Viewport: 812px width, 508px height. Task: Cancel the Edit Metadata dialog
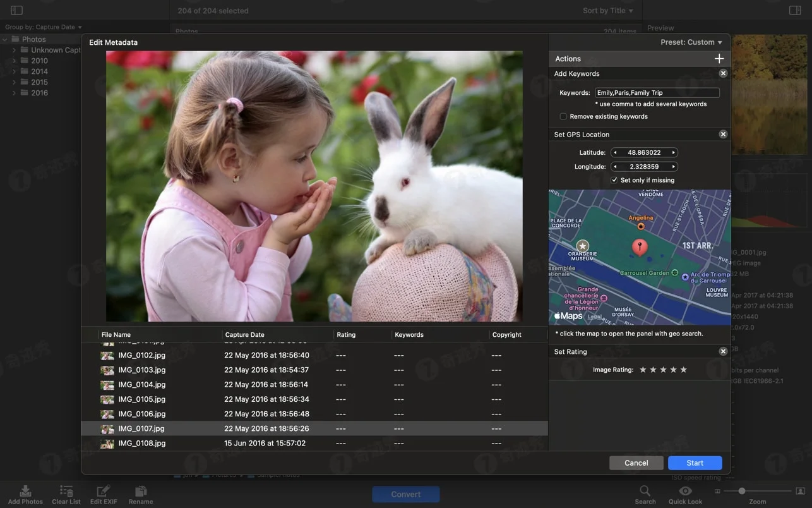636,463
